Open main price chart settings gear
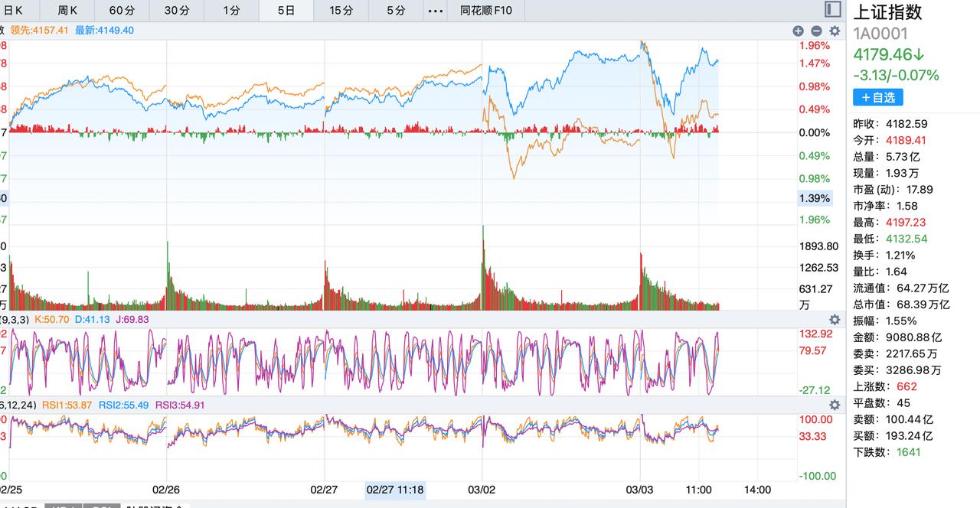 835,31
